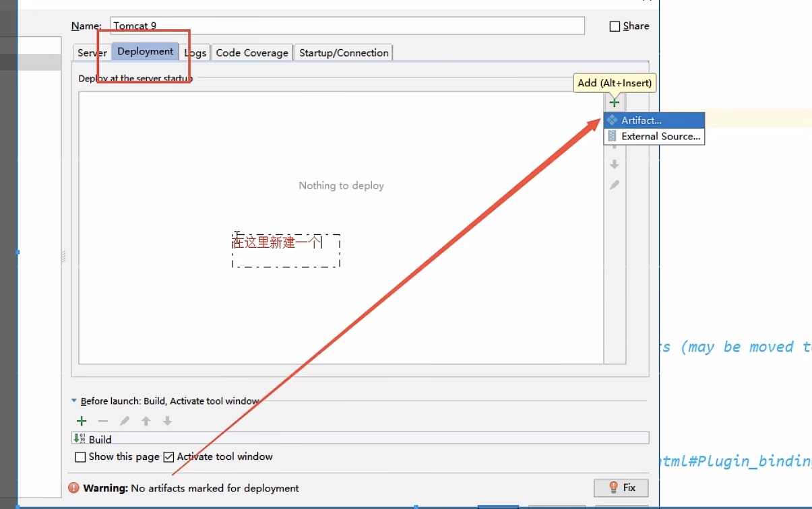Viewport: 812px width, 509px height.
Task: Go to the Startup/Connection tab
Action: 344,53
